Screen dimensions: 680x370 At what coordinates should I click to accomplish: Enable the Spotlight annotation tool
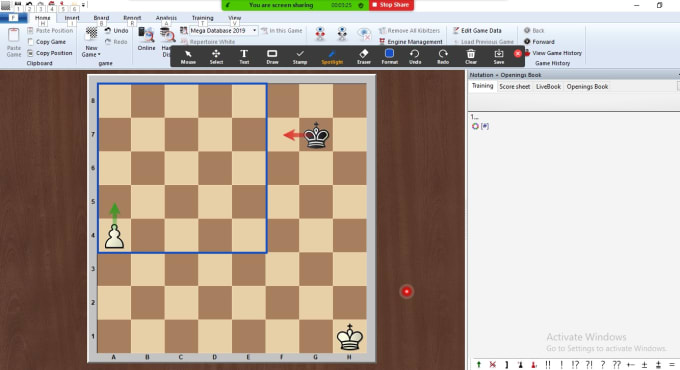click(x=332, y=56)
